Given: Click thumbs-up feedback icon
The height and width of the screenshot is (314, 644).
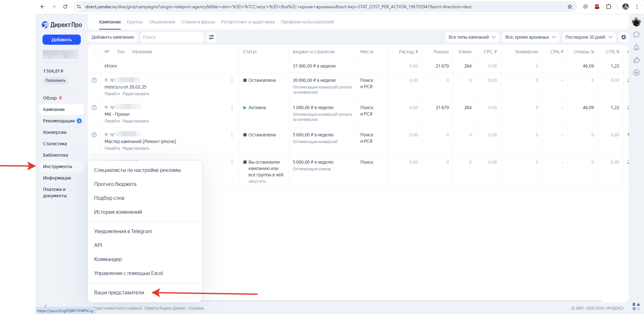Looking at the screenshot, I should click(x=636, y=60).
